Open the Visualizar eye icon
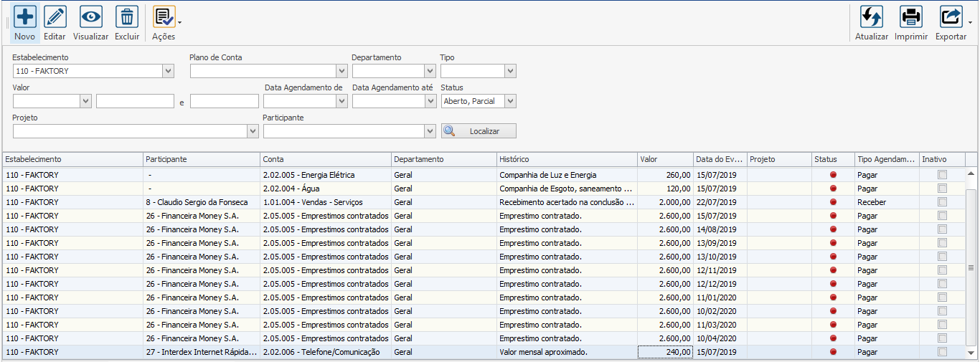Screen dimensions: 980x362 [x=90, y=17]
